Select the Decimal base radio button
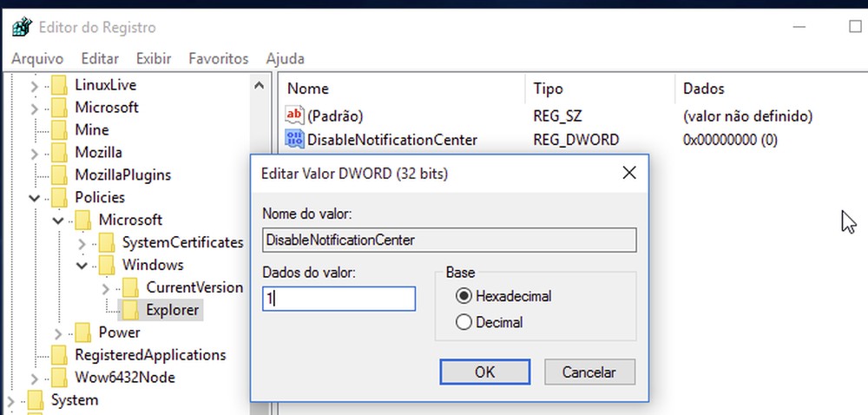868x415 pixels. coord(464,322)
